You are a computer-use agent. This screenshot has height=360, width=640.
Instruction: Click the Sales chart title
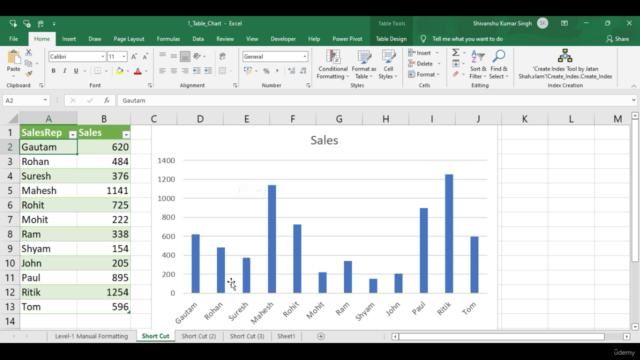[x=324, y=140]
